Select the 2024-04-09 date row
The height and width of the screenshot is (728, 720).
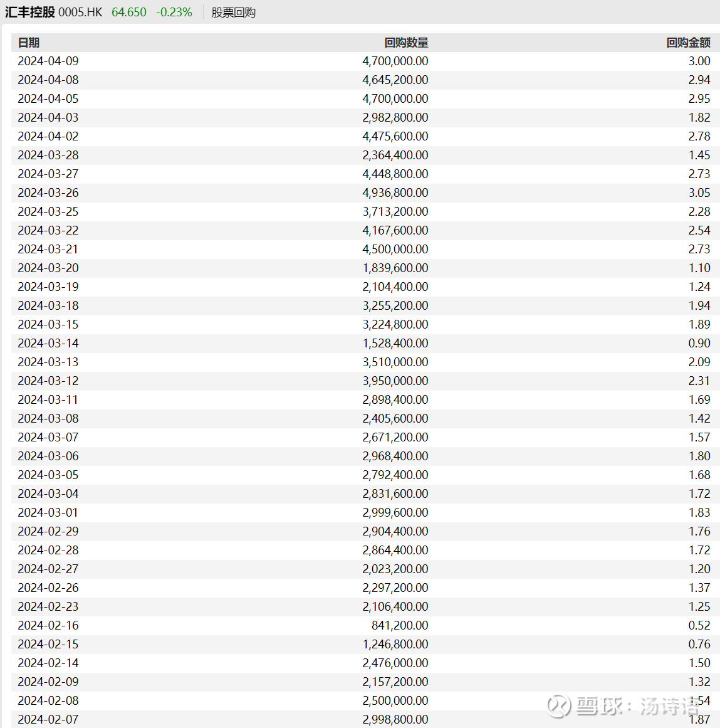(x=48, y=61)
